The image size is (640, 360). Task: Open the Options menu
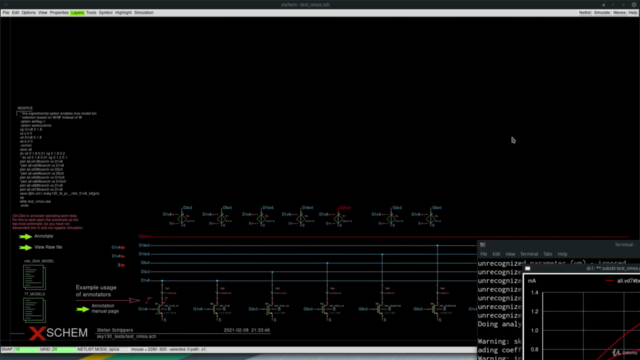tap(28, 13)
